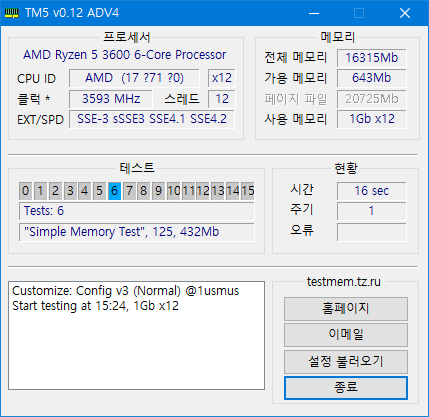Load settings with 설정 불러오기 button
429x417 pixels.
pos(346,361)
